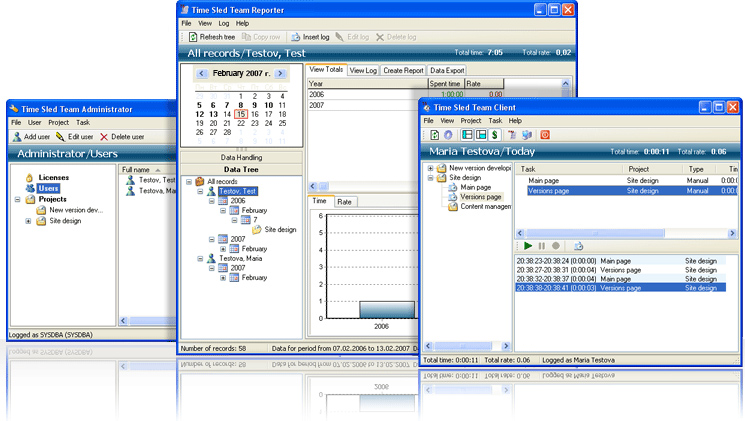Select Testova, Maria node in Reporter Data Tree
Screen dimensions: 745x421
(240, 258)
